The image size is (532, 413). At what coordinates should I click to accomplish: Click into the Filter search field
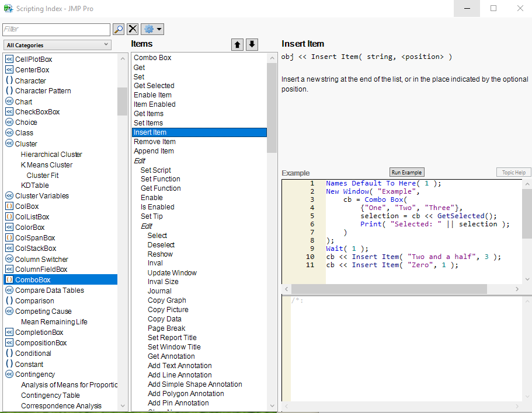coord(56,29)
